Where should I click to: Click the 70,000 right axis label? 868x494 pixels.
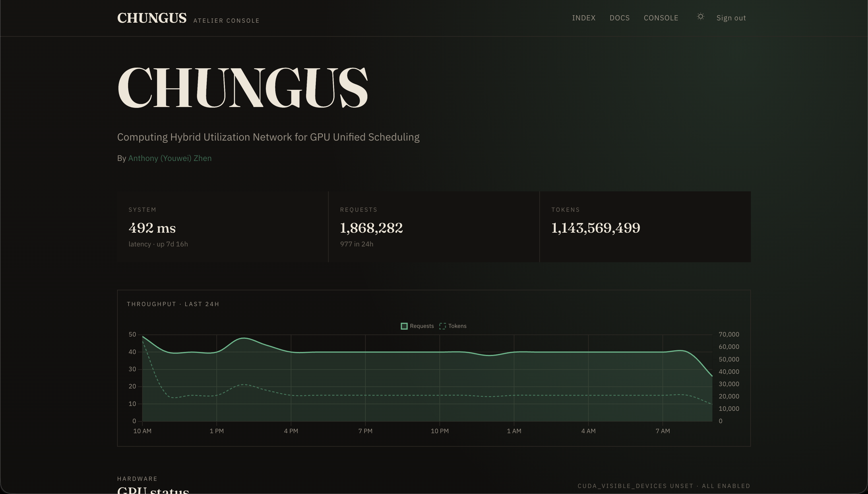[729, 334]
